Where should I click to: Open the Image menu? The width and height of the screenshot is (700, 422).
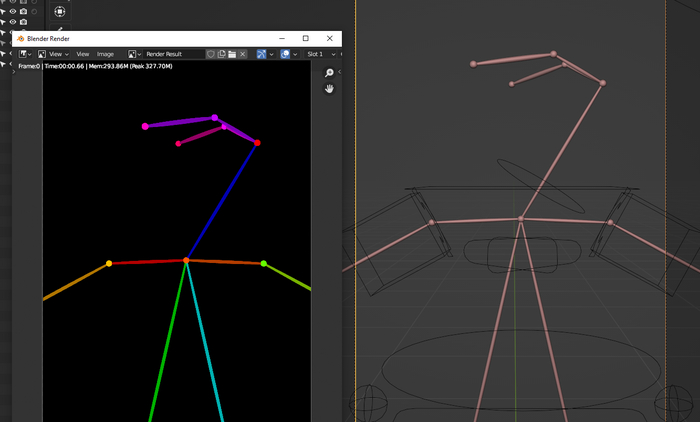(105, 54)
